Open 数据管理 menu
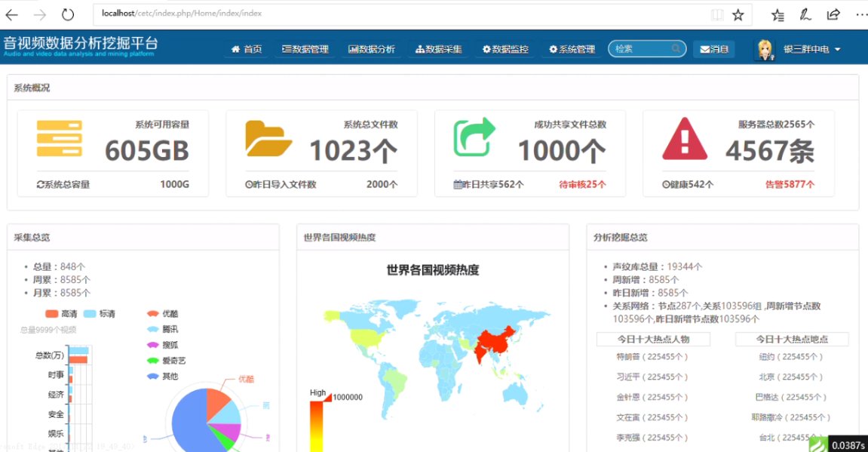The image size is (868, 452). click(305, 49)
